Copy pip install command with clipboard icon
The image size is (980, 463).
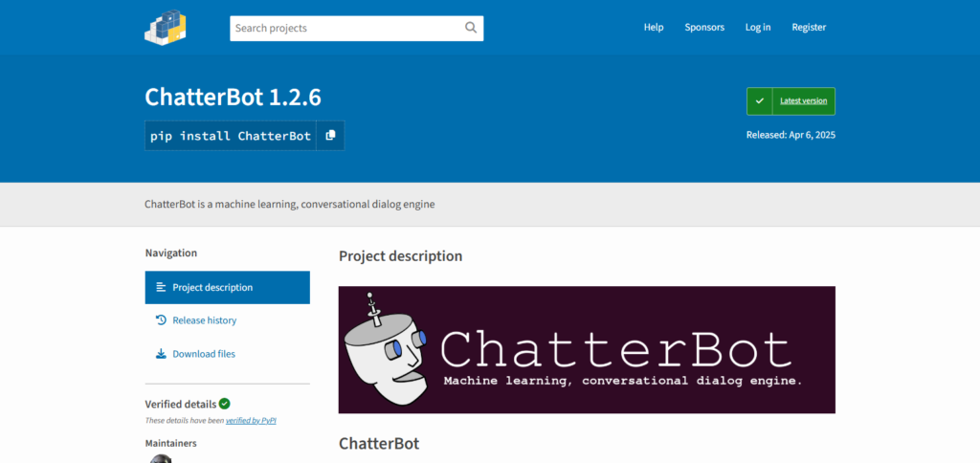(x=330, y=136)
